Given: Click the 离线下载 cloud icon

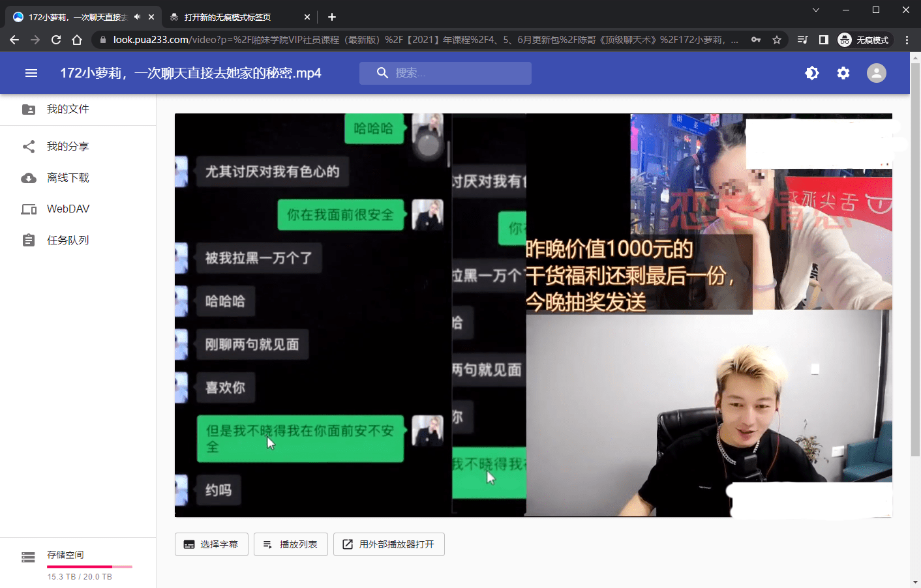Looking at the screenshot, I should click(29, 178).
